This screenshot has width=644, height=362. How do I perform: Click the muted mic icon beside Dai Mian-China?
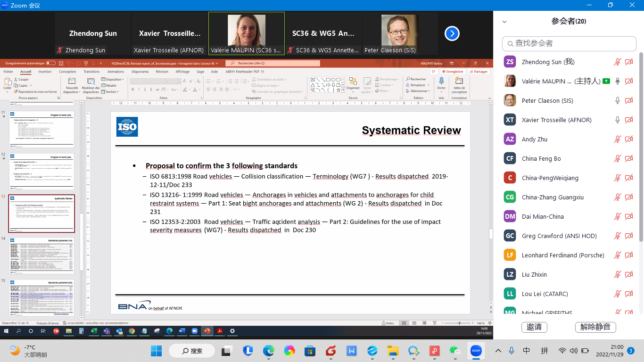(x=618, y=216)
